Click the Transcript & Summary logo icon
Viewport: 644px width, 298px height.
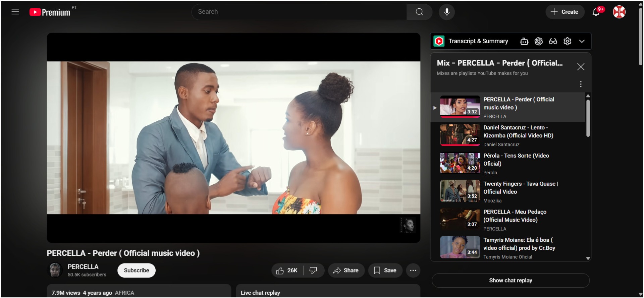pyautogui.click(x=439, y=41)
